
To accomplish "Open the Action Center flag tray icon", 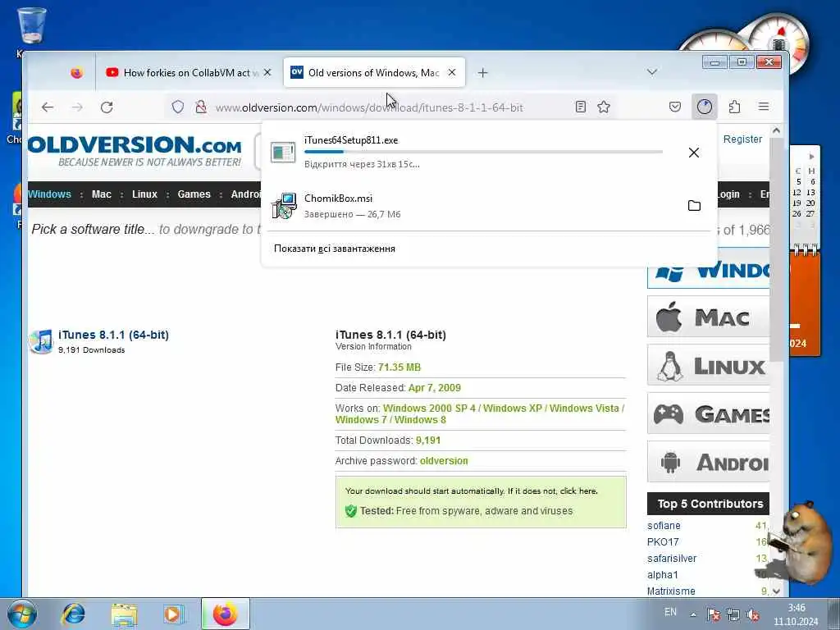I will point(713,614).
